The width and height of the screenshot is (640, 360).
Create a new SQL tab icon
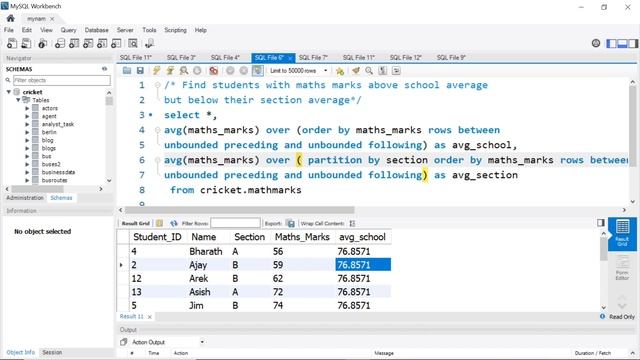tap(12, 43)
